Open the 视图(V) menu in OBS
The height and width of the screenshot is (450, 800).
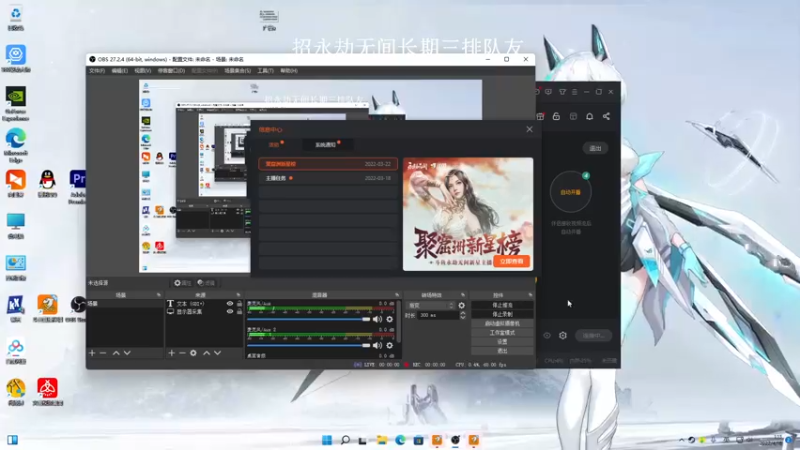pos(142,70)
